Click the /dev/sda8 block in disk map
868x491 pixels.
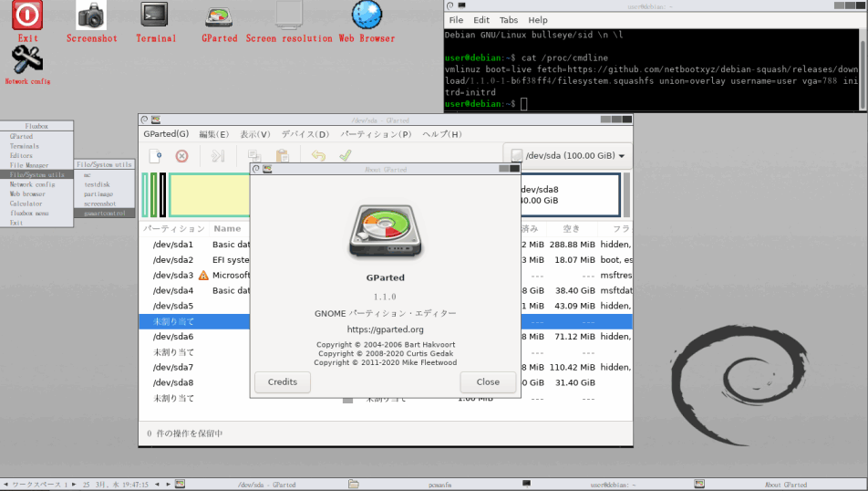(x=569, y=195)
